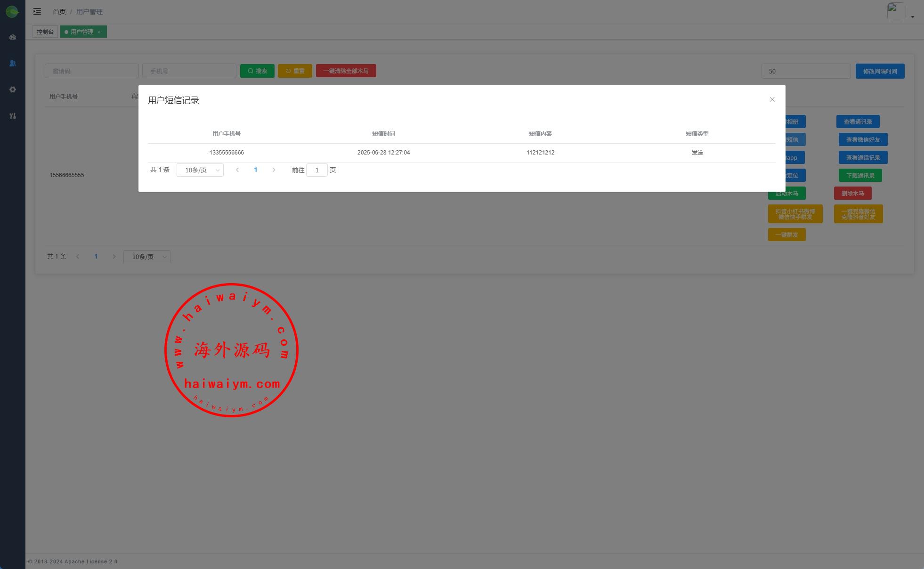Click the tools wrench sidebar icon
The height and width of the screenshot is (569, 924).
tap(13, 116)
